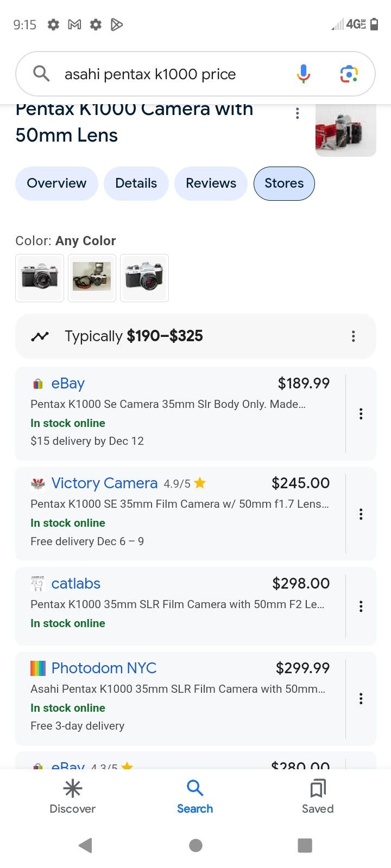Open three-dot menu for catlabs listing
391x868 pixels.
coord(361,606)
